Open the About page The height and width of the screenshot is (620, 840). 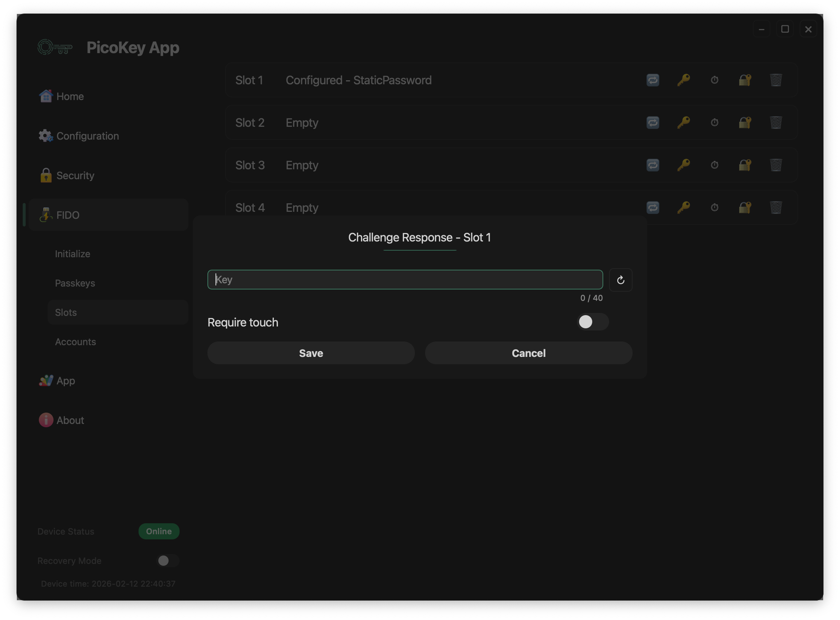pos(70,420)
